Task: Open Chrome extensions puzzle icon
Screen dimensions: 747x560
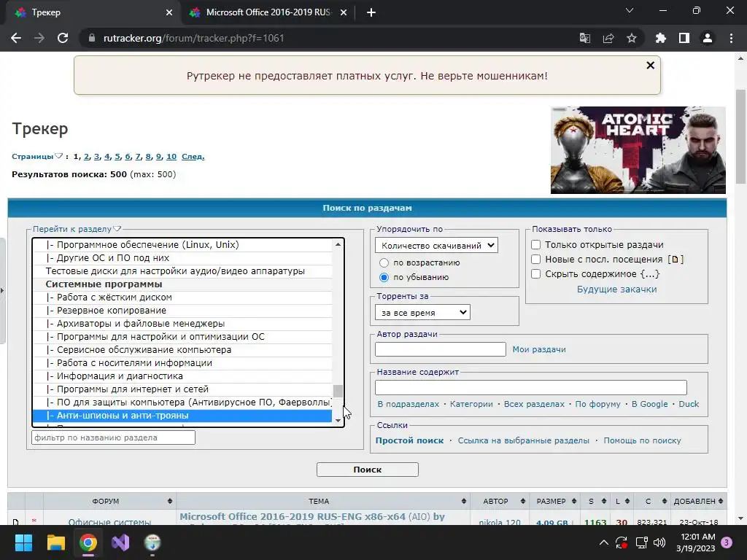Action: (661, 38)
